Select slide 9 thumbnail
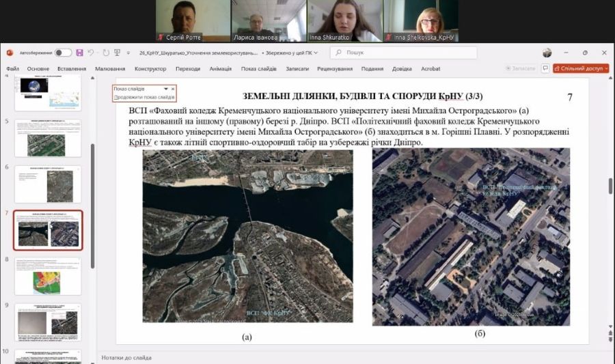615x364 pixels. click(49, 322)
